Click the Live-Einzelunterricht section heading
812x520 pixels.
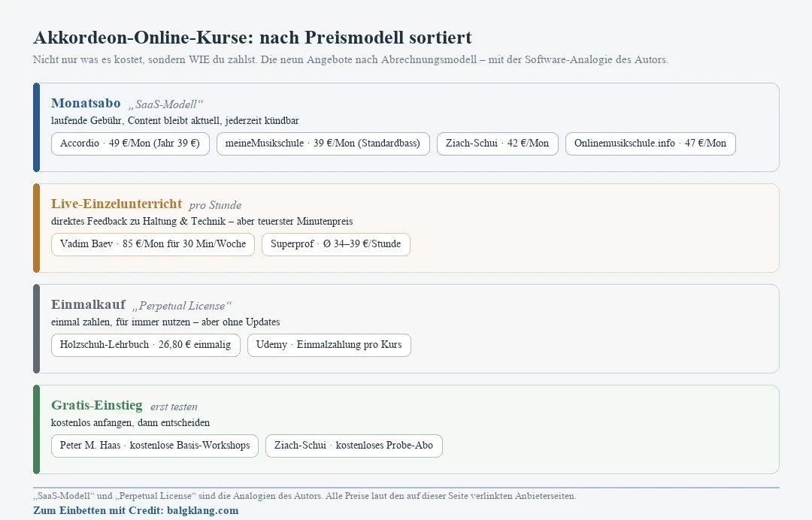point(117,204)
